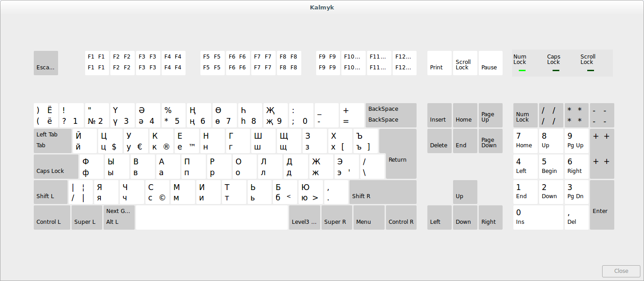The width and height of the screenshot is (644, 281).
Task: Click the space bar key
Action: [212, 218]
